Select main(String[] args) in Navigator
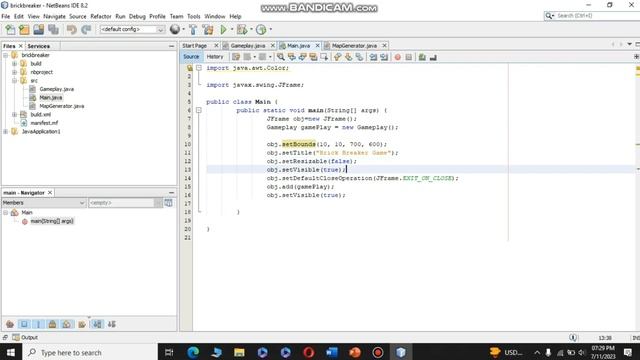The image size is (640, 360). coord(52,221)
